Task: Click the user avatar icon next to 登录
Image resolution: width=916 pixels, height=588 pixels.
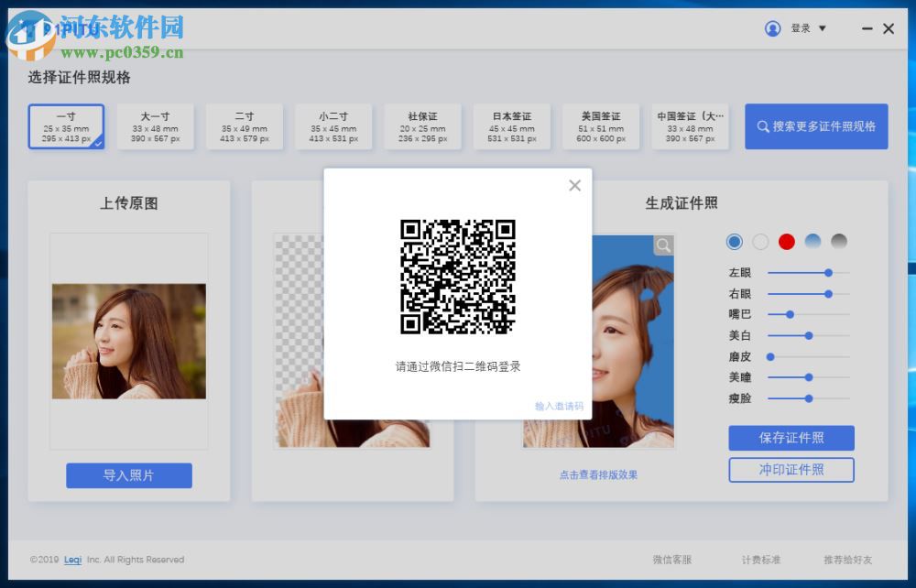Action: [x=772, y=28]
